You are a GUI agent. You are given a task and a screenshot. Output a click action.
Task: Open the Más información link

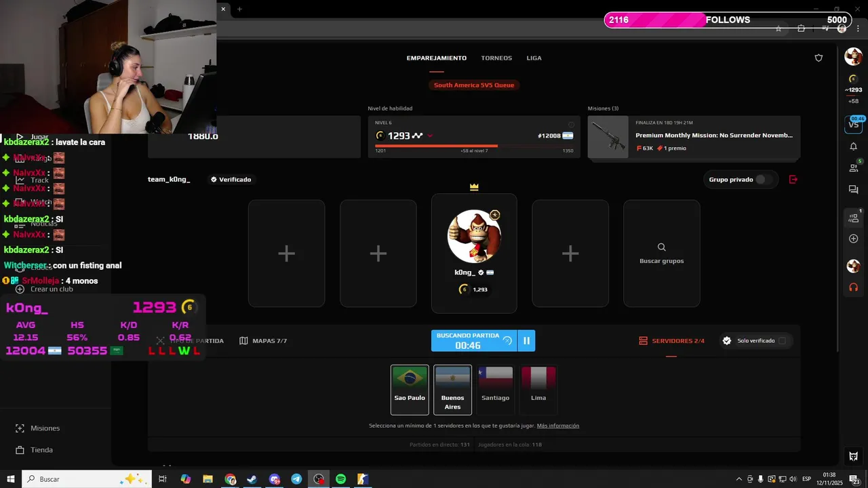click(x=558, y=426)
